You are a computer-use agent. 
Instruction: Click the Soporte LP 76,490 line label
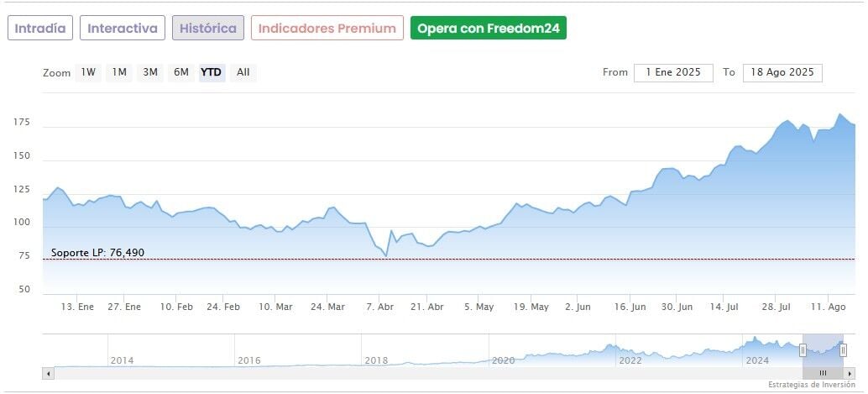pyautogui.click(x=97, y=253)
